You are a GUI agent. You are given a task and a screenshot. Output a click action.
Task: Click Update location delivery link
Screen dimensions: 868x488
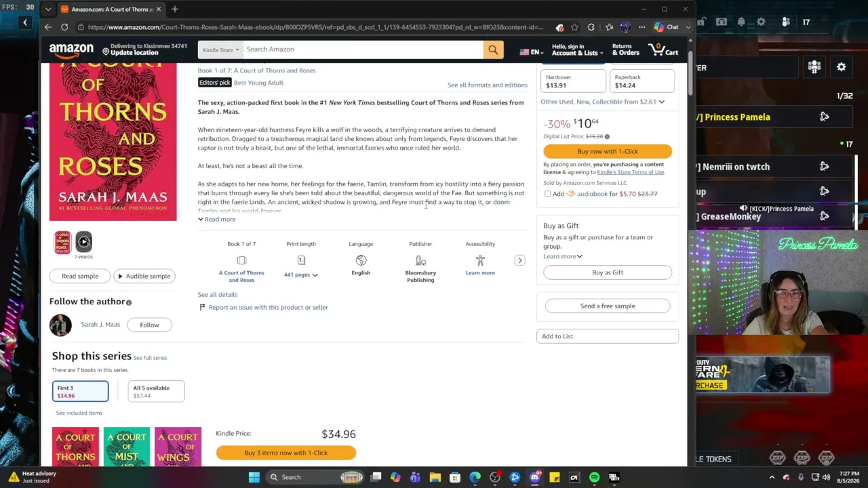(x=145, y=49)
